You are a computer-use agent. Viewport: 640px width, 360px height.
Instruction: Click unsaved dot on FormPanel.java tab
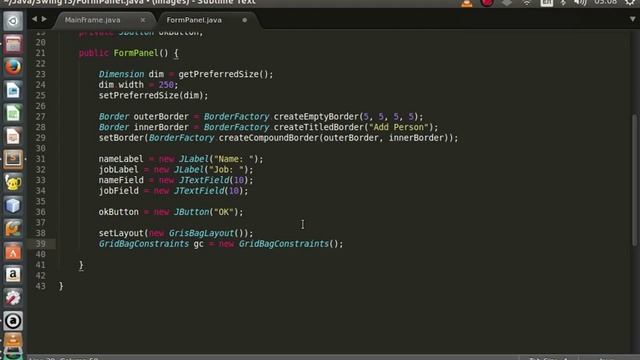(244, 20)
